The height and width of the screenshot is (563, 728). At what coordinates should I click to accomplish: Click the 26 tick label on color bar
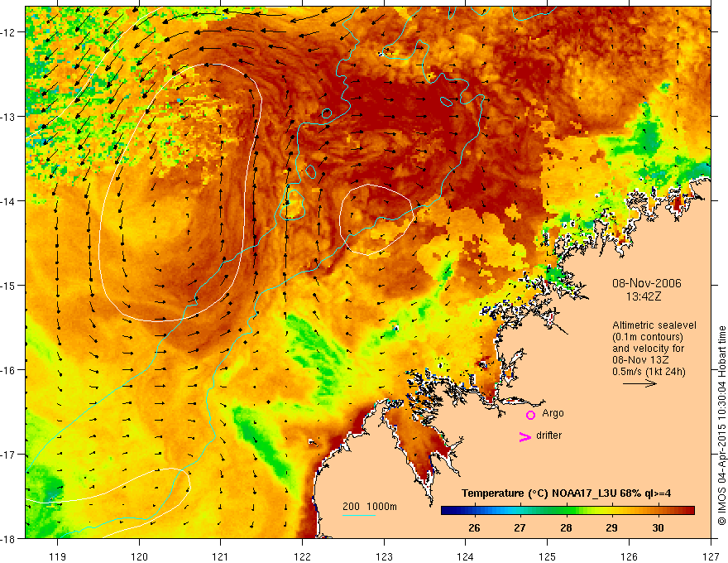pos(474,527)
